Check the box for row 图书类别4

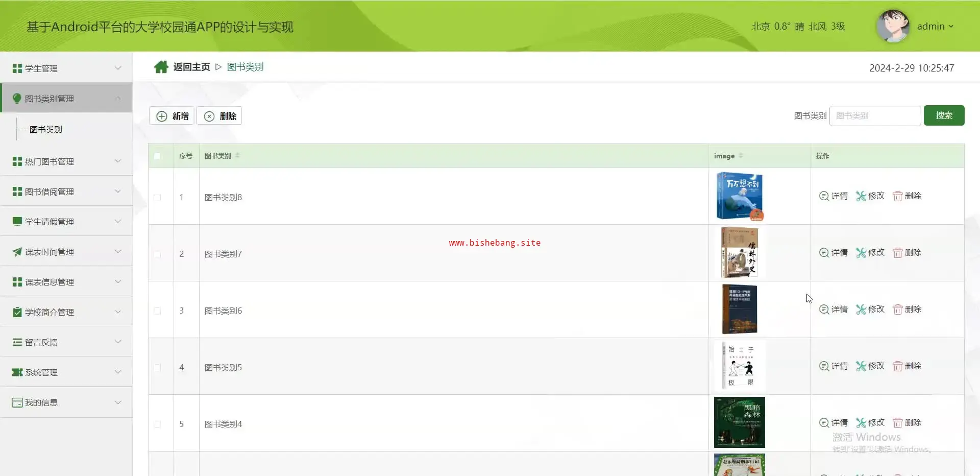point(157,424)
